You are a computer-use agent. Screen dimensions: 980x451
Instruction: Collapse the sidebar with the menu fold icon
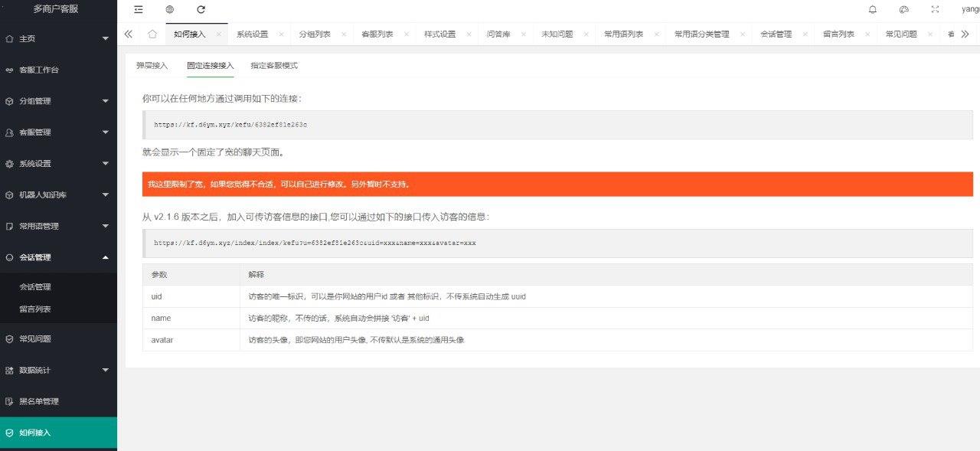pyautogui.click(x=139, y=10)
